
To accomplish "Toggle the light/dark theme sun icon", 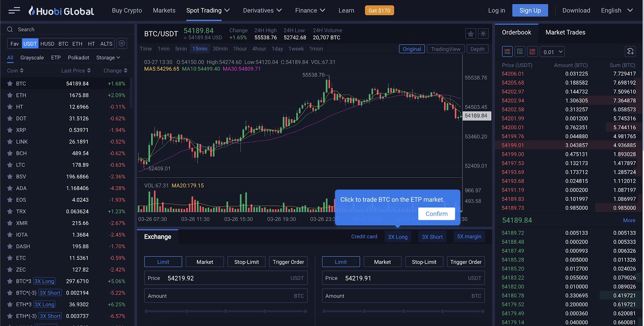I will tap(483, 34).
